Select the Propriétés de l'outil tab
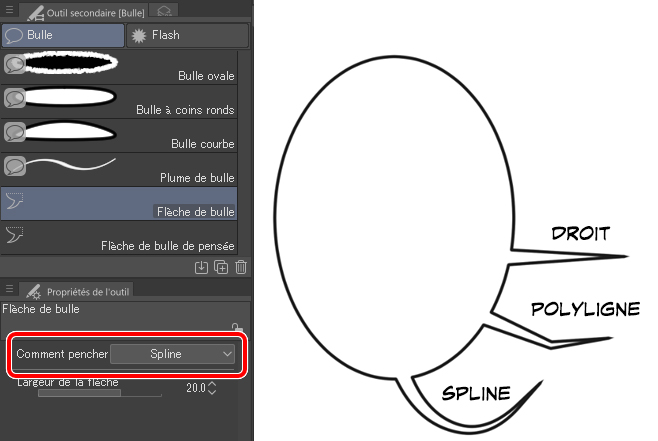The image size is (658, 441). [82, 290]
